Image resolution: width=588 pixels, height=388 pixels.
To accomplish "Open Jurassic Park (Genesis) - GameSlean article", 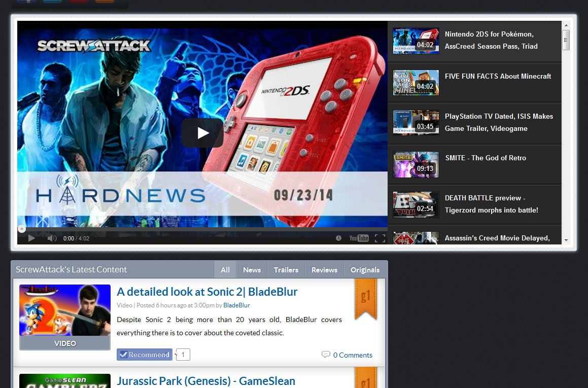I will tap(206, 381).
